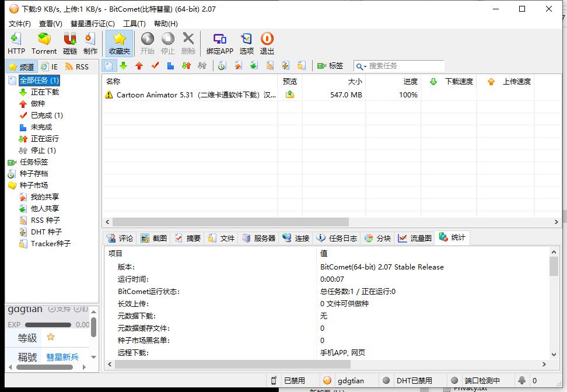The width and height of the screenshot is (567, 392).
Task: Open a Torrent file via toolbar icon
Action: coord(44,43)
